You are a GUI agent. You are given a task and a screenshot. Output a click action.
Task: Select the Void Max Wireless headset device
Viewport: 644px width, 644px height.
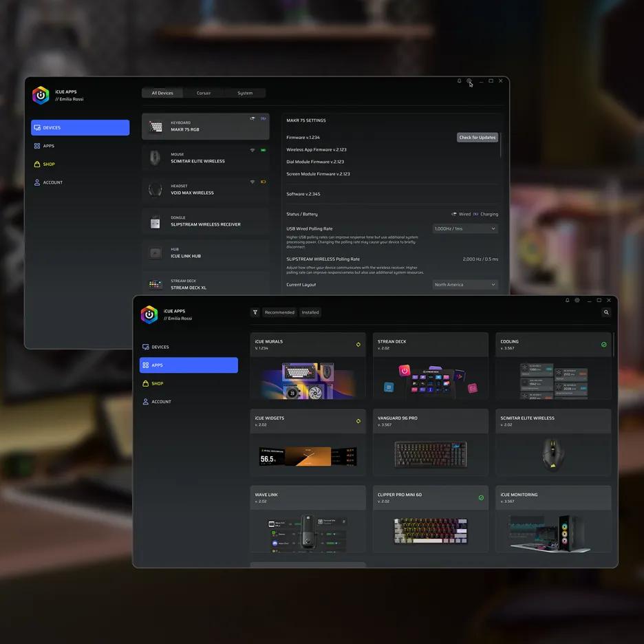click(x=205, y=189)
